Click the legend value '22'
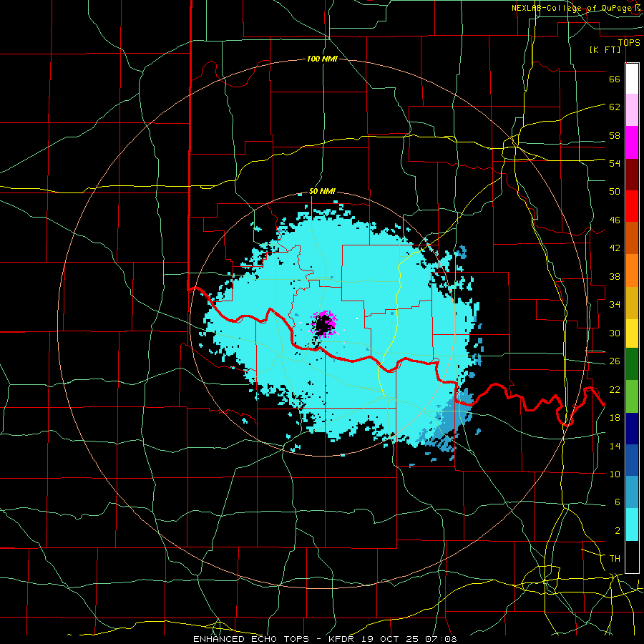Screen dimensions: 644x644 coord(615,389)
